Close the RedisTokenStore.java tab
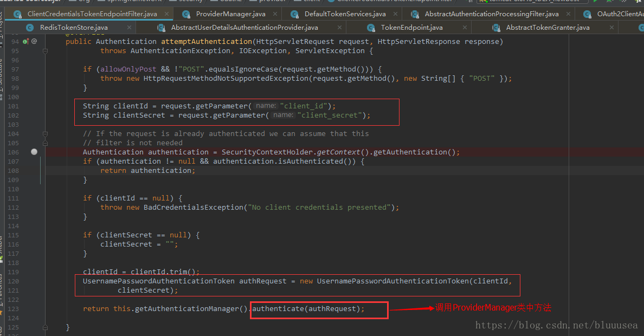 (130, 27)
